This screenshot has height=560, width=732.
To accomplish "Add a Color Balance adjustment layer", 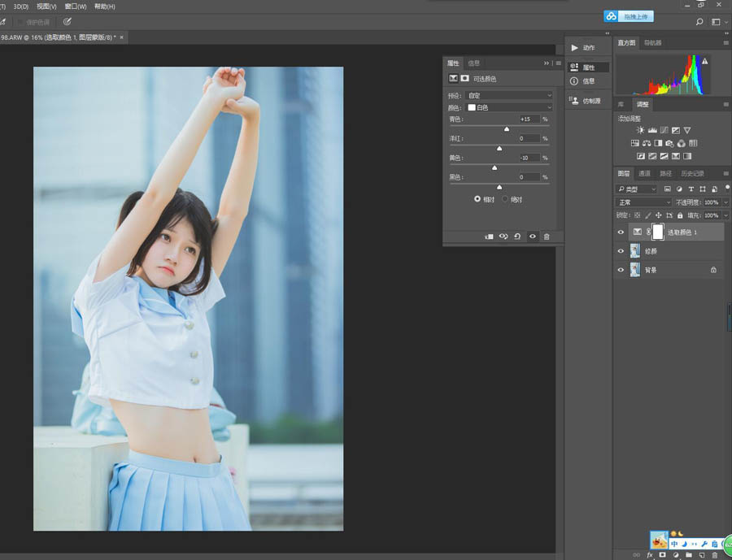I will [x=646, y=143].
